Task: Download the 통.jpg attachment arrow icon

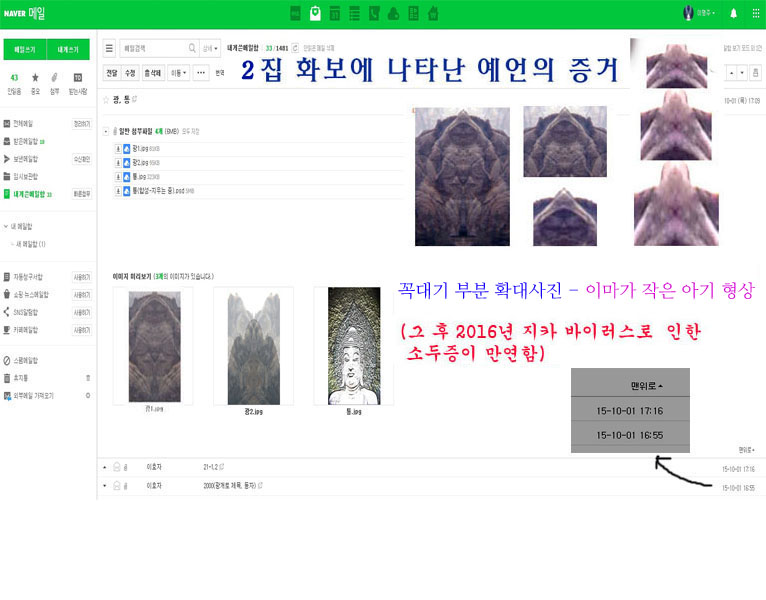Action: coord(118,177)
